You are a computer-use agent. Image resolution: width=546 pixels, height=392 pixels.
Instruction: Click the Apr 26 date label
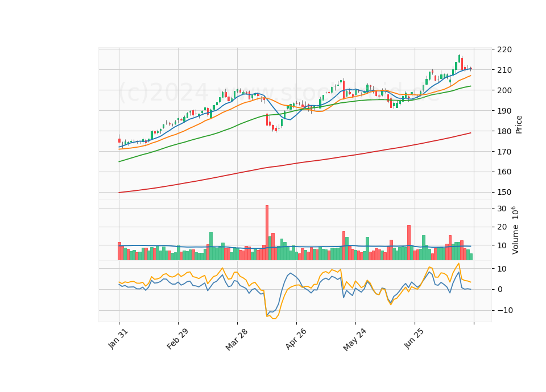pos(296,339)
